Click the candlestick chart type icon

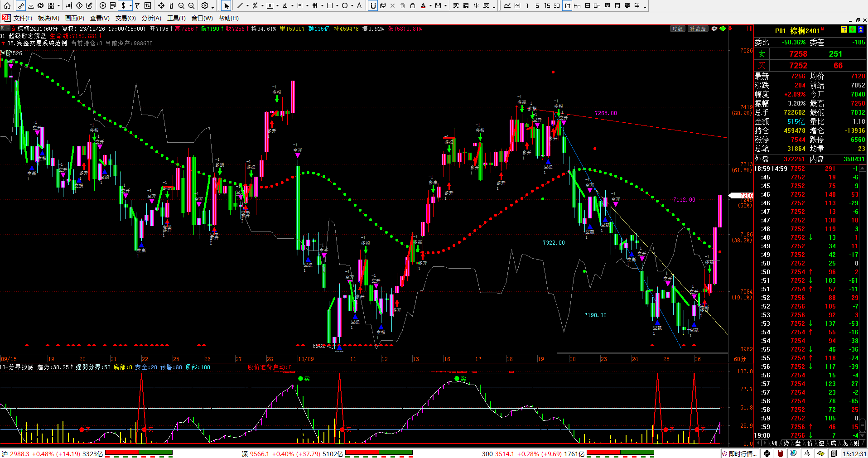point(69,5)
